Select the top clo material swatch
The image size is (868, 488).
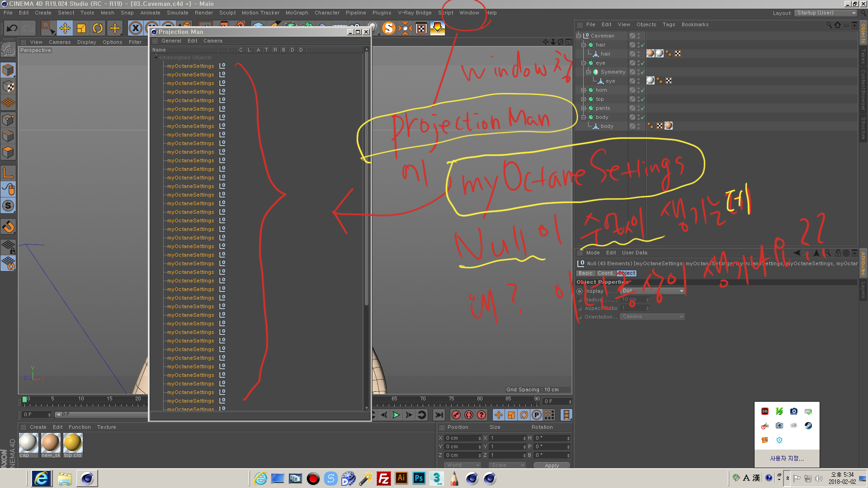point(73,445)
